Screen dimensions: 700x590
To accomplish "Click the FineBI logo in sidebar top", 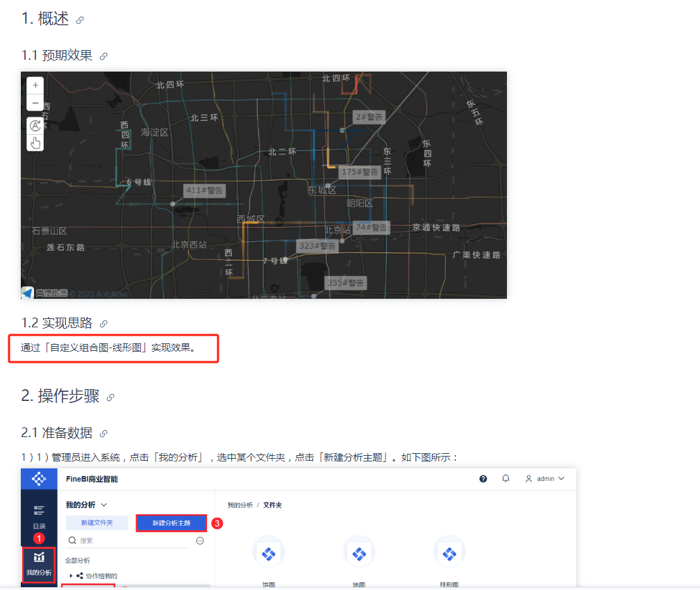I will [39, 479].
